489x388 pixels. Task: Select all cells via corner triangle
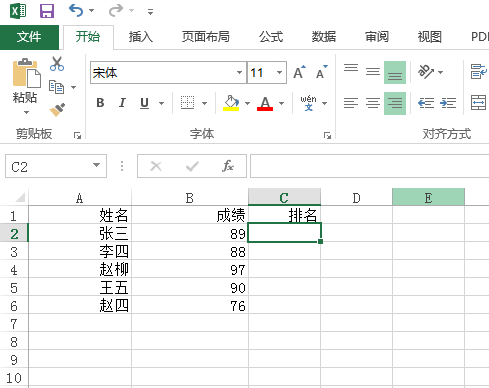tap(20, 197)
